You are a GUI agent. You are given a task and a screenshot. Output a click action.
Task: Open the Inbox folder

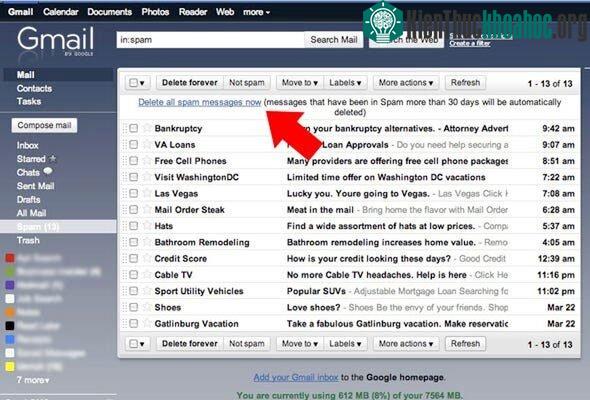[27, 145]
